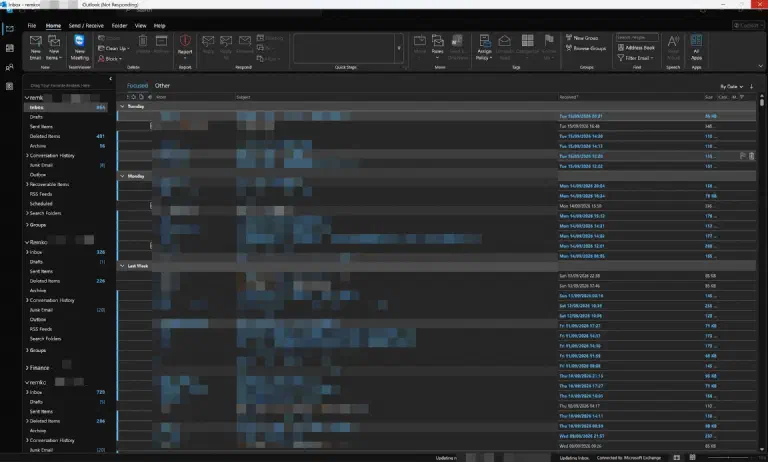Start a TeamViewer New Meeting

point(79,47)
